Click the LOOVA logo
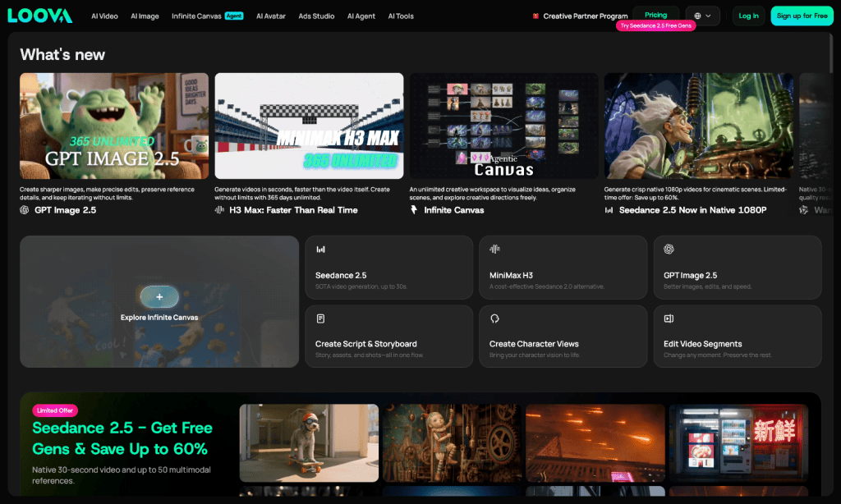 pyautogui.click(x=40, y=16)
